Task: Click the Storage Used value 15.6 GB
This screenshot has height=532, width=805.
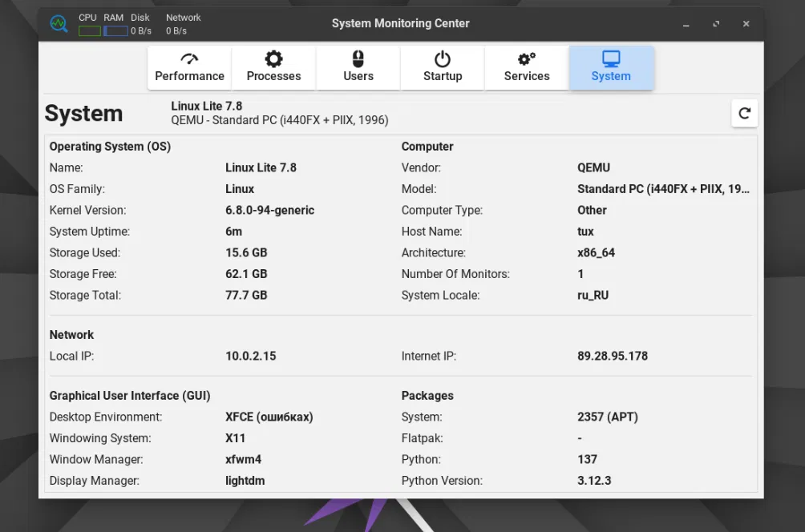Action: [246, 253]
